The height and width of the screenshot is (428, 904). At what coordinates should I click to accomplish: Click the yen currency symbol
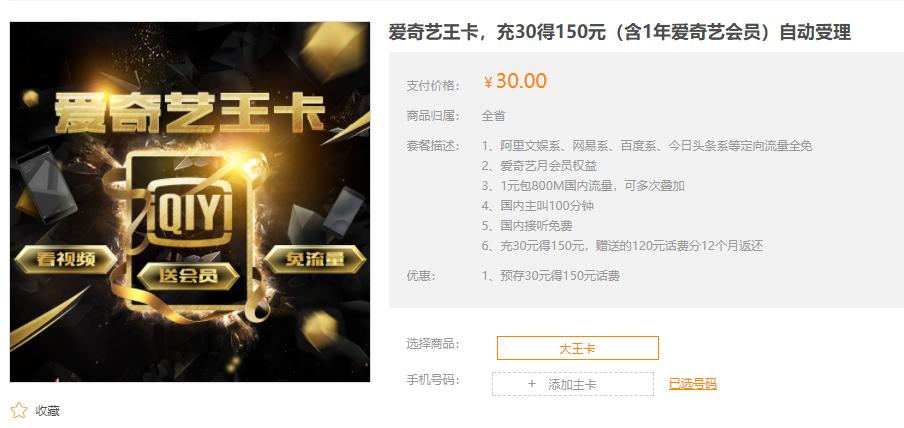488,83
